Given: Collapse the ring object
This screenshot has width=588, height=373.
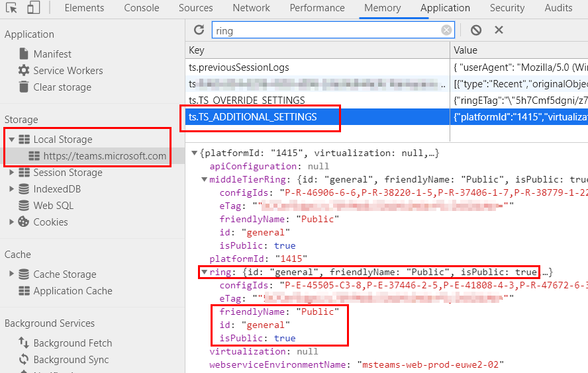Looking at the screenshot, I should point(205,272).
